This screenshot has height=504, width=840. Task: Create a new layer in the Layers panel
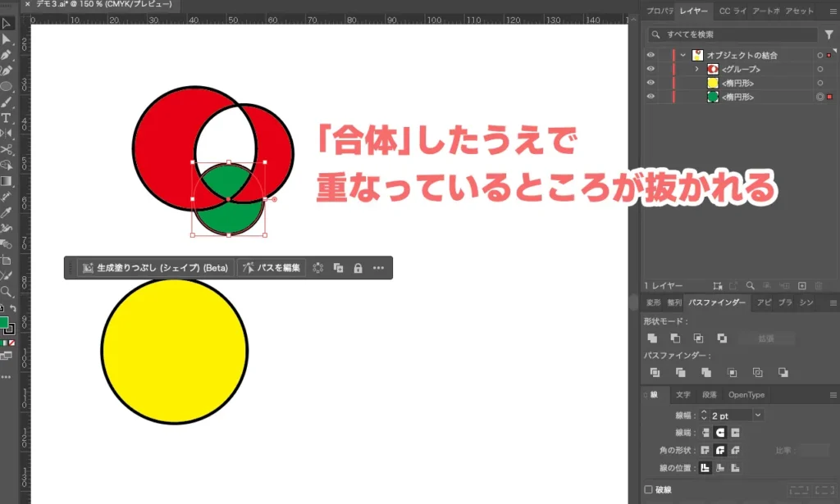tap(801, 285)
